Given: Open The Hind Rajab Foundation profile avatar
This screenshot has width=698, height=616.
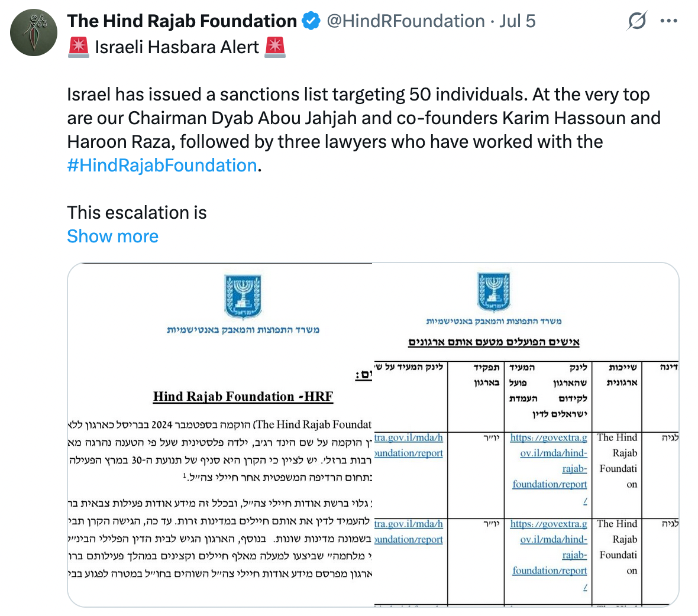Looking at the screenshot, I should [x=34, y=33].
